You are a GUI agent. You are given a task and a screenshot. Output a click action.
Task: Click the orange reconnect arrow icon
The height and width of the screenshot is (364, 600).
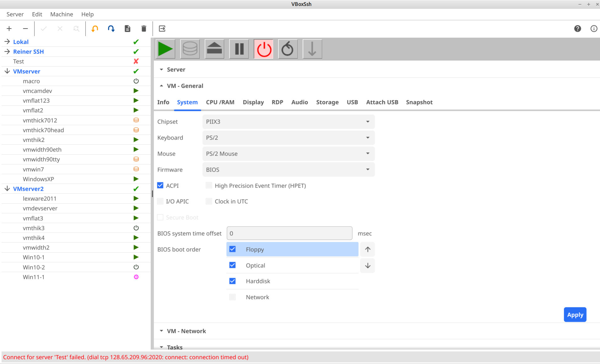click(x=95, y=29)
